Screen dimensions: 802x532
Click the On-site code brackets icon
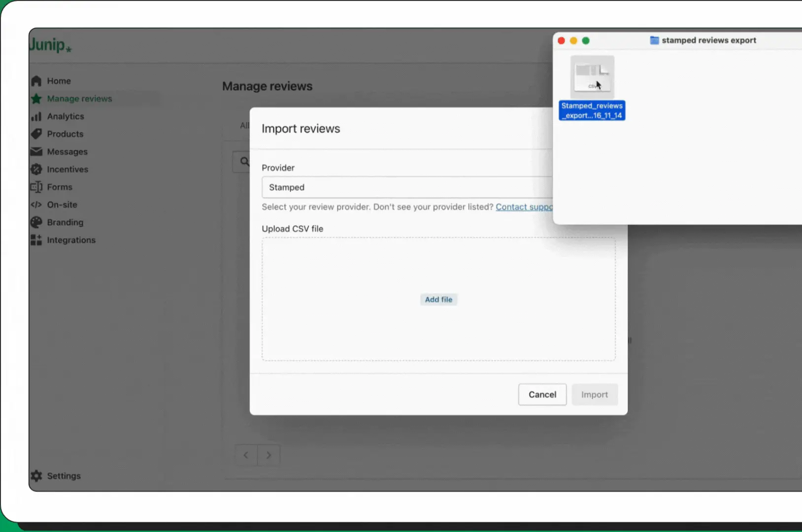(36, 204)
